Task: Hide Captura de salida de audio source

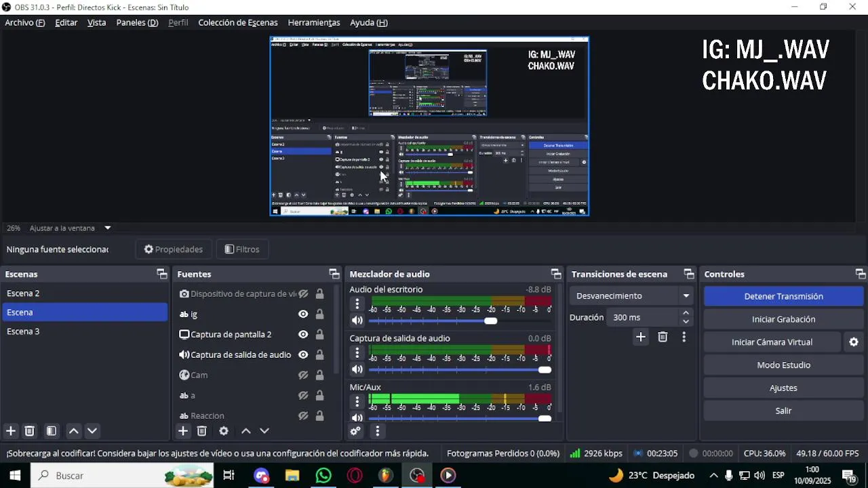Action: 303,355
